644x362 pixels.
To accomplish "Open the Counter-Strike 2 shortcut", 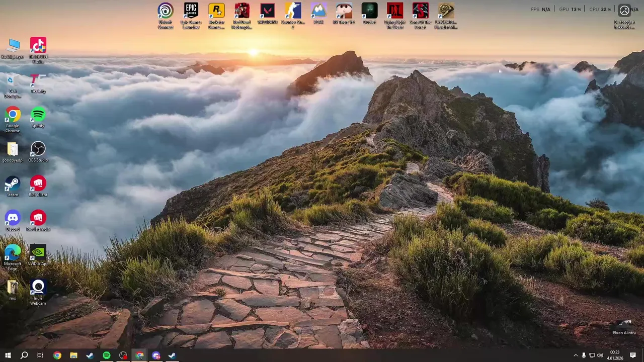I will coord(293,16).
